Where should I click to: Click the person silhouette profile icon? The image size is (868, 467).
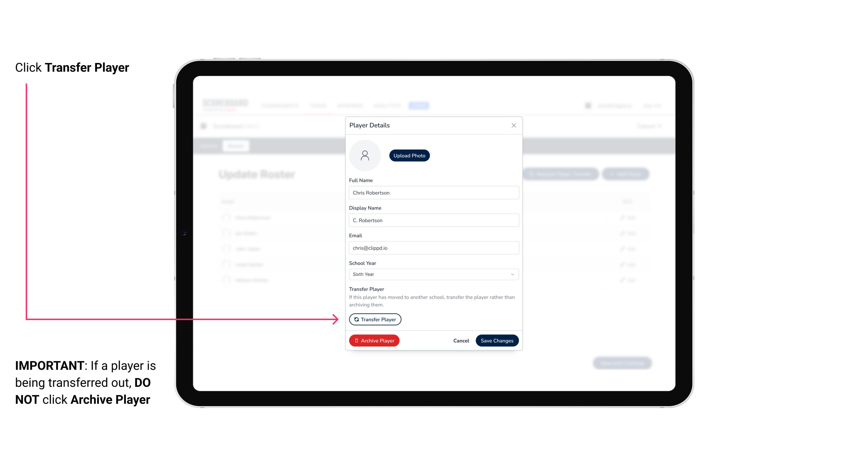click(365, 155)
